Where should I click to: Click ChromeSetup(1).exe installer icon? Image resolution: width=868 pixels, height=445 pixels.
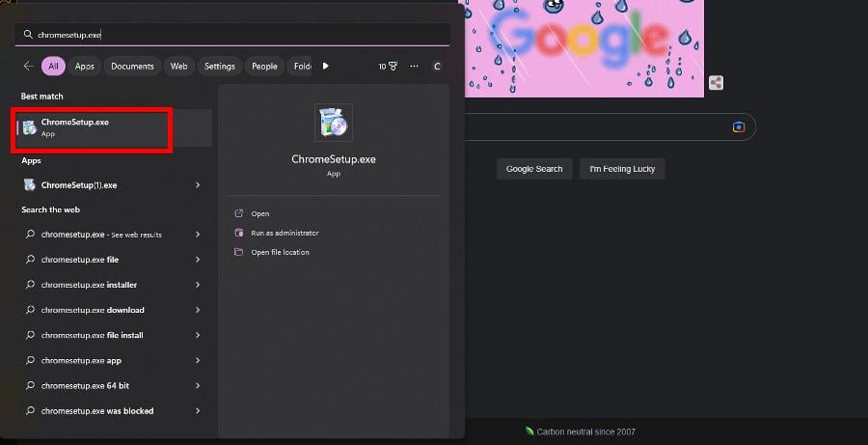(29, 185)
